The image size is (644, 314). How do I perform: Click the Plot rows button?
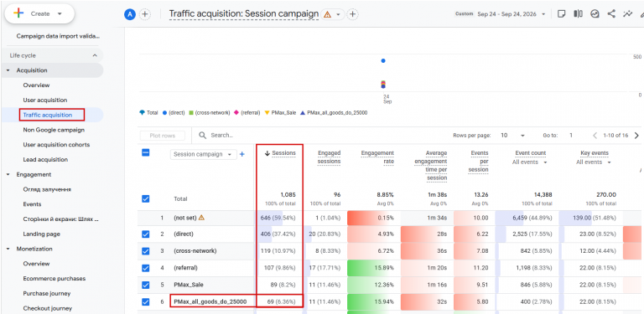pyautogui.click(x=162, y=136)
